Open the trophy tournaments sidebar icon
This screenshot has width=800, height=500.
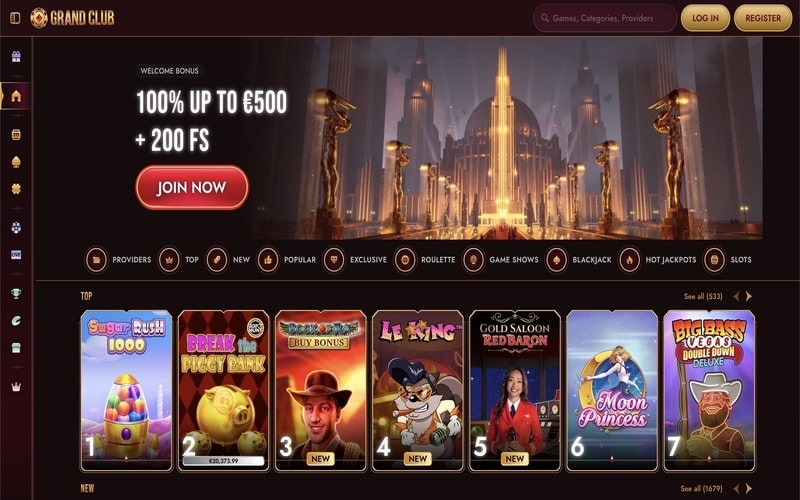point(16,293)
